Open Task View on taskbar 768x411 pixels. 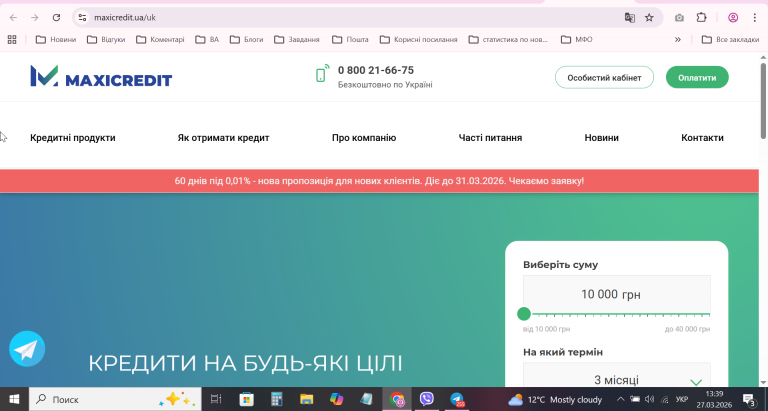(x=216, y=399)
